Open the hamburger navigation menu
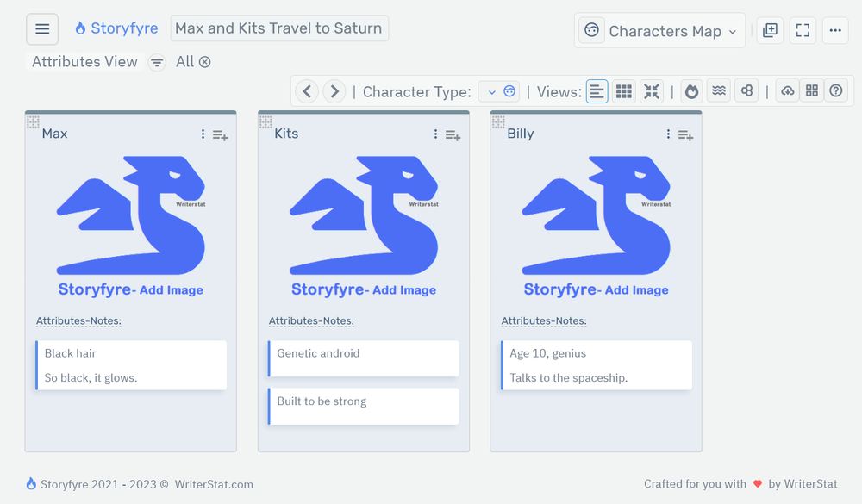Image resolution: width=862 pixels, height=504 pixels. pyautogui.click(x=42, y=28)
